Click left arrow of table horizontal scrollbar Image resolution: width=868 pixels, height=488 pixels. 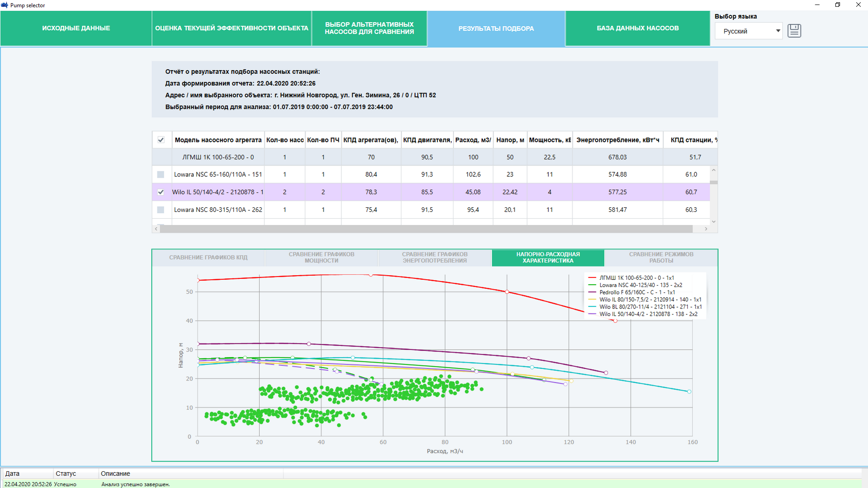pyautogui.click(x=156, y=229)
